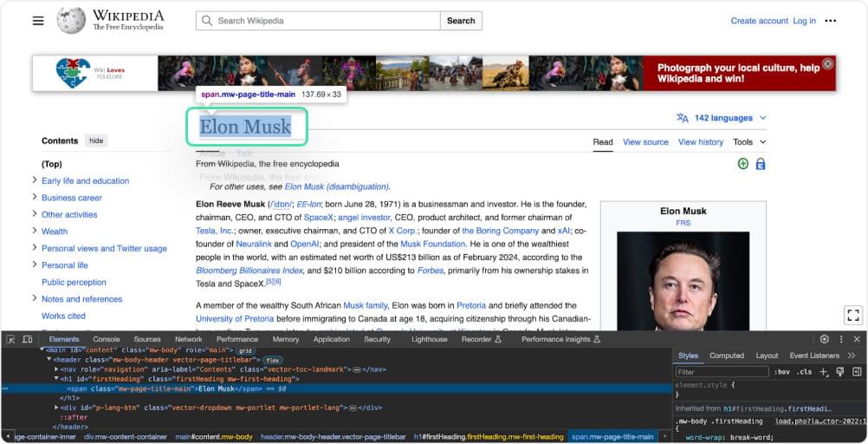Open DevTools settings gear icon
This screenshot has width=868, height=444.
tap(825, 339)
